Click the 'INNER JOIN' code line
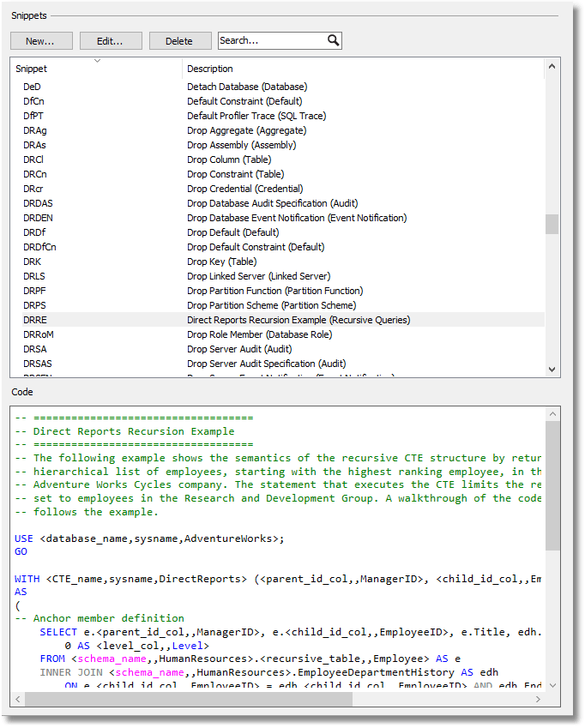Viewport: 585px width, 728px height. 268,672
